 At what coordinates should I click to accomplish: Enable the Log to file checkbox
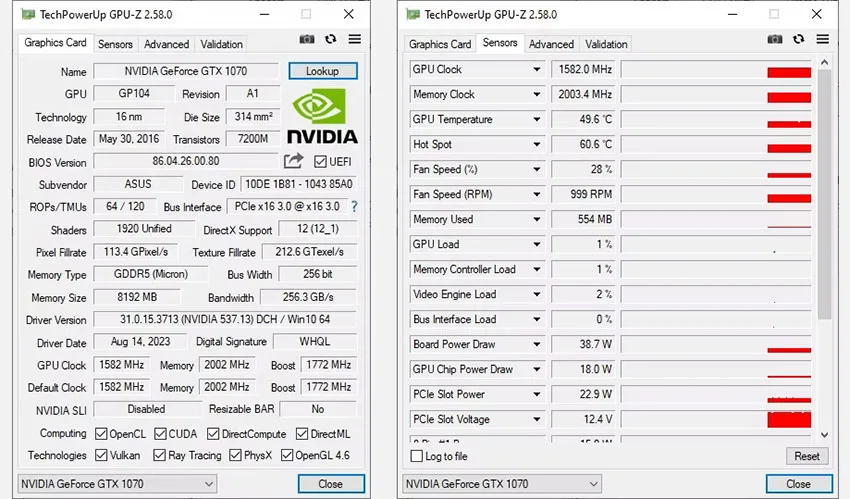click(x=417, y=456)
